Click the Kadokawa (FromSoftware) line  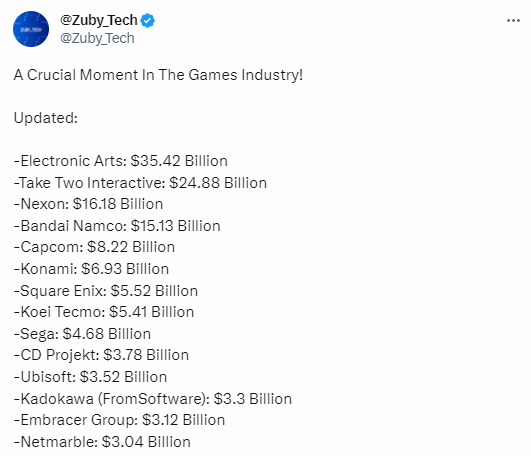pyautogui.click(x=153, y=399)
